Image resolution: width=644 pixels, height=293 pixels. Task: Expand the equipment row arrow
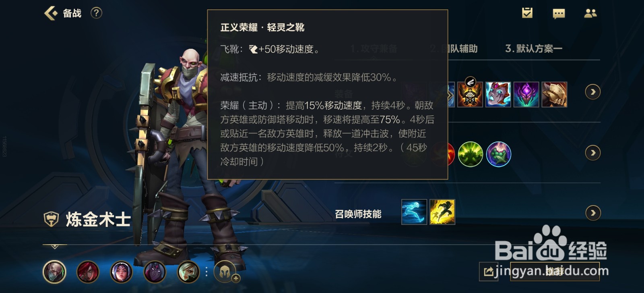click(593, 92)
